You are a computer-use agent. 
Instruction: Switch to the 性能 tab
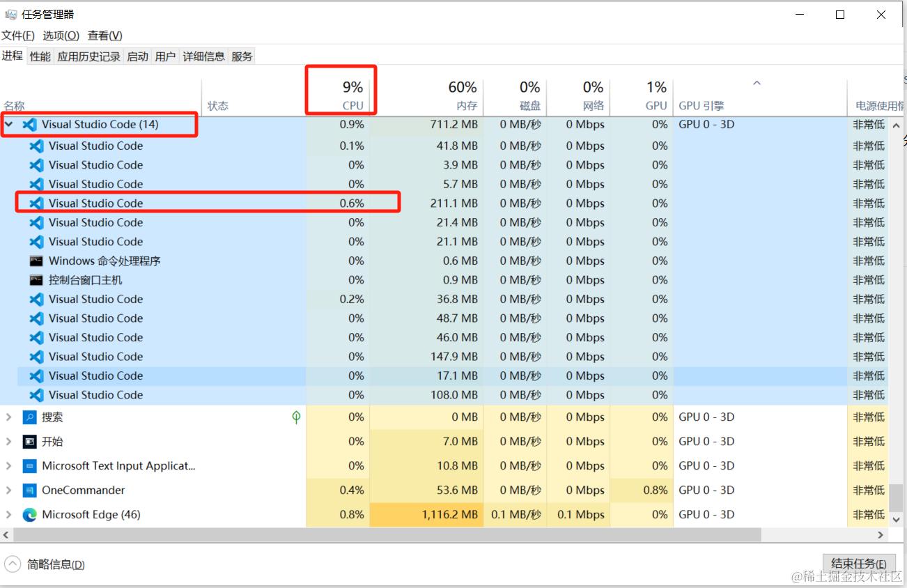(40, 57)
